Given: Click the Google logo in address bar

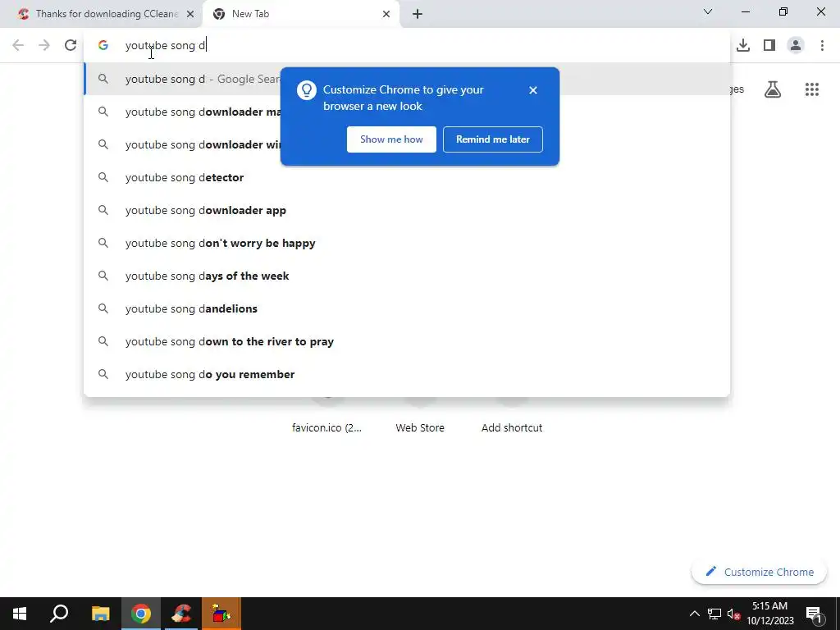Looking at the screenshot, I should [103, 46].
